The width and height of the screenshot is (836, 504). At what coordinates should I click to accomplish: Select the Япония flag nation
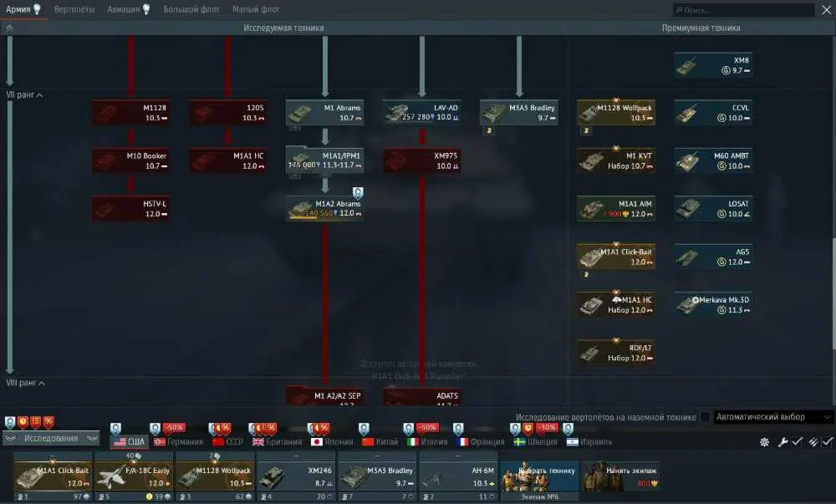[x=332, y=441]
